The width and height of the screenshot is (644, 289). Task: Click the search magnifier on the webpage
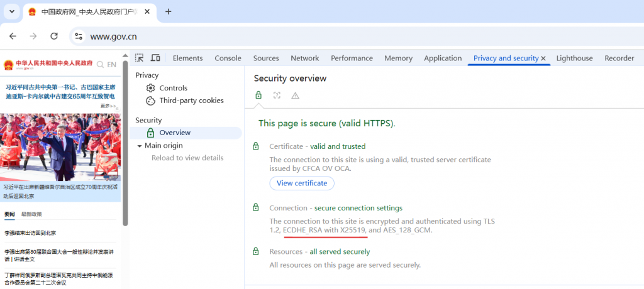click(x=99, y=64)
